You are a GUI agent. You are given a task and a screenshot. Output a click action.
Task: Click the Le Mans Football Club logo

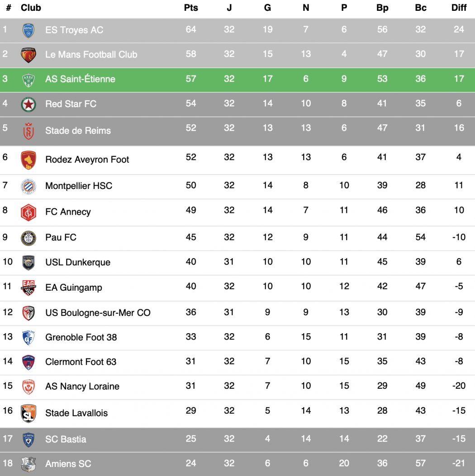[28, 55]
